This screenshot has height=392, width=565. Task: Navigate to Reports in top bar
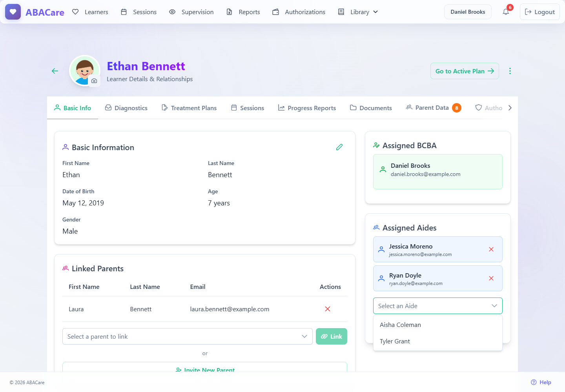(243, 12)
